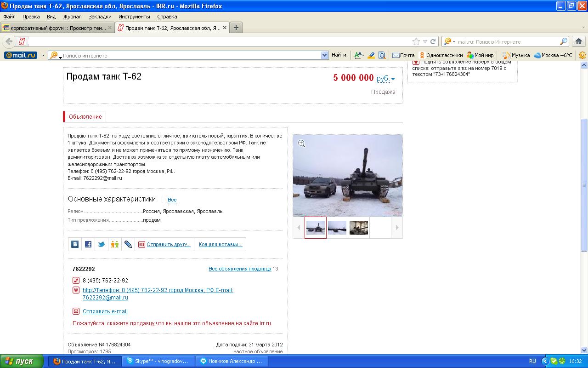The image size is (588, 368).
Task: Click the 'Отправить e-mail' link
Action: coord(105,311)
